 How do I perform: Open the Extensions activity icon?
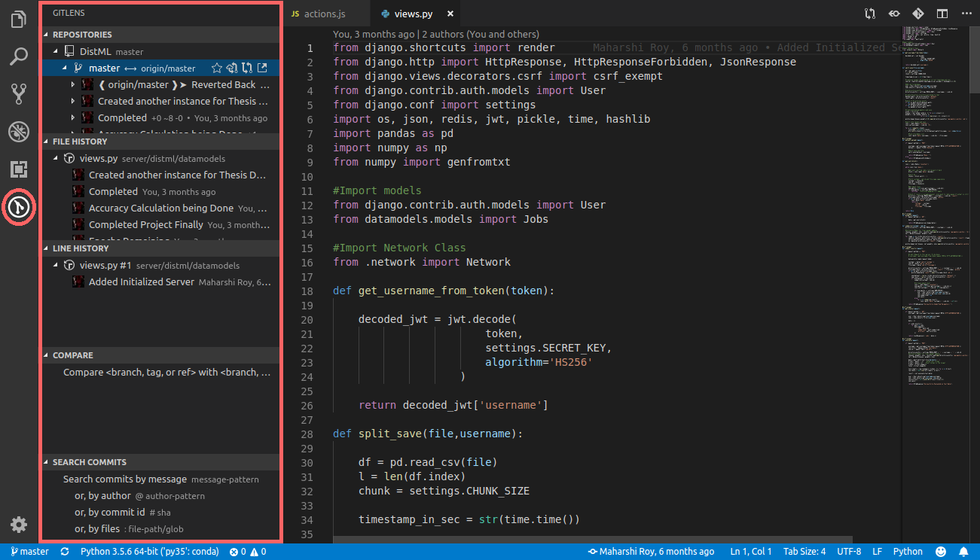[19, 168]
